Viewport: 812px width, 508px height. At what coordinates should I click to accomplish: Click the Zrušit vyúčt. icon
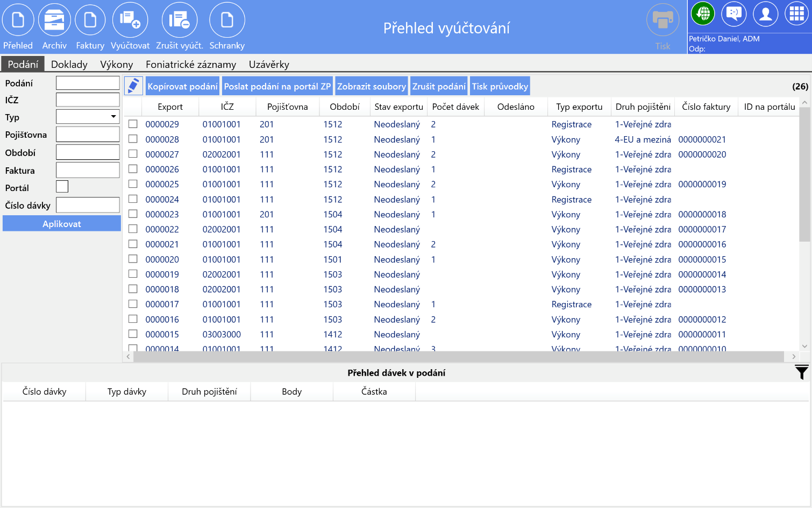180,20
